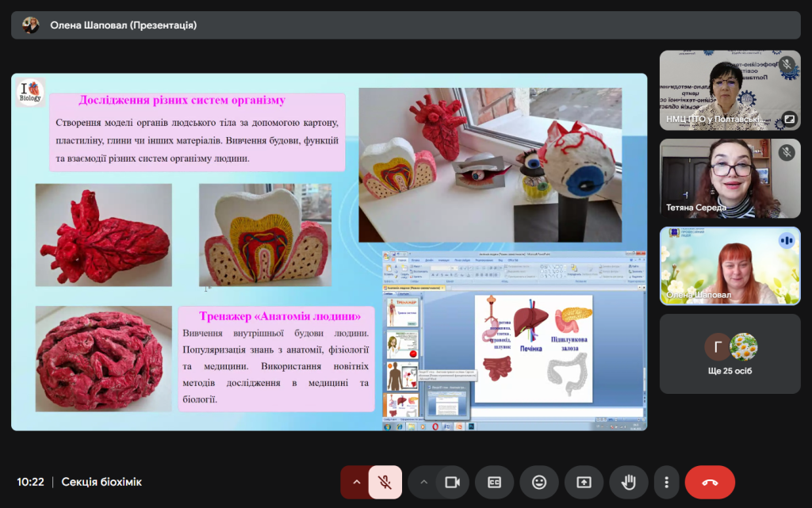Toggle closed captions

tap(494, 482)
